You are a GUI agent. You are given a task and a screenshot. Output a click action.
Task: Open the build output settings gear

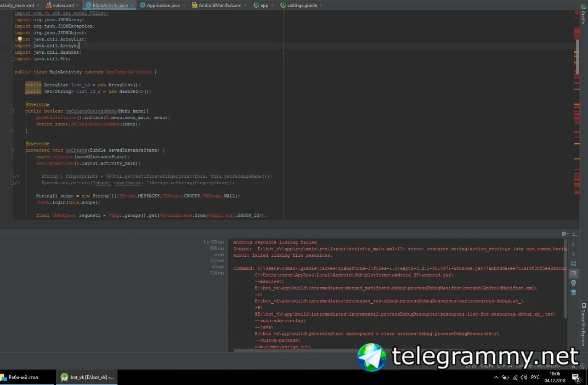(x=565, y=234)
